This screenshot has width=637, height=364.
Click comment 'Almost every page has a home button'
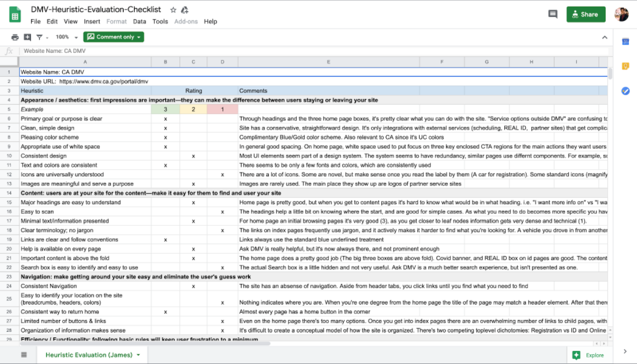coord(304,312)
